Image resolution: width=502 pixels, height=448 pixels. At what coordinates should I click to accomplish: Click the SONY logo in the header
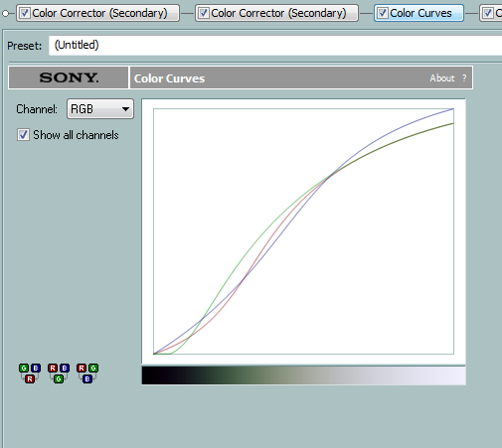[69, 77]
